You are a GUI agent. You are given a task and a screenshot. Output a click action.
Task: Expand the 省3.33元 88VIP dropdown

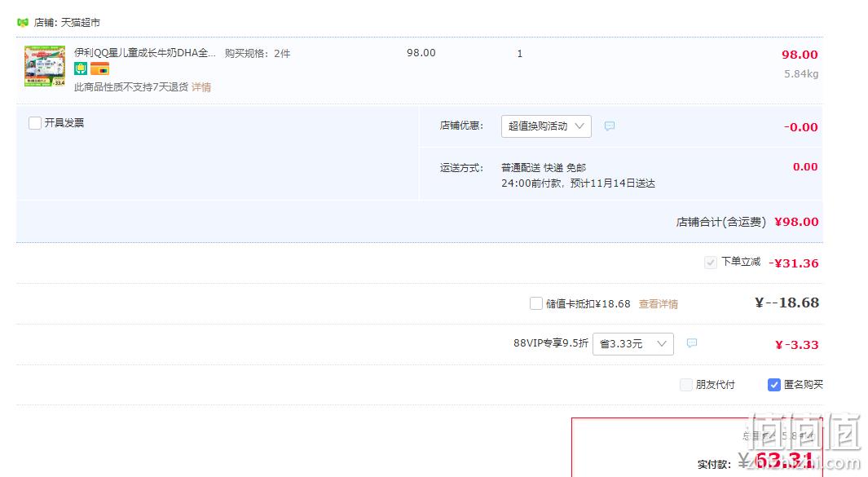(x=633, y=344)
